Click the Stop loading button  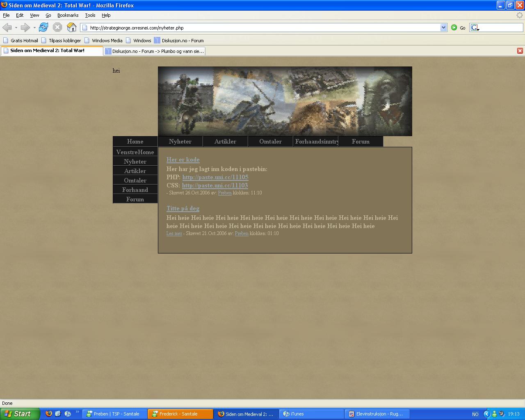click(57, 27)
